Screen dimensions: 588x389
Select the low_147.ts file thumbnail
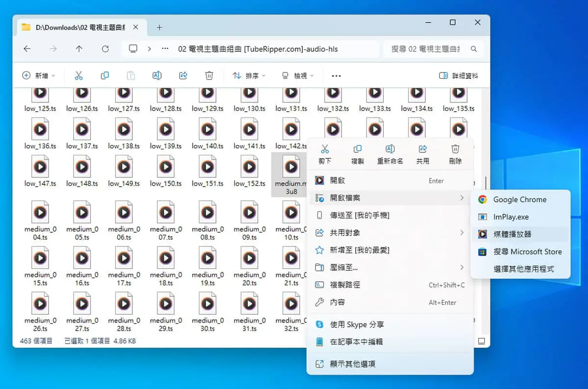coord(40,171)
